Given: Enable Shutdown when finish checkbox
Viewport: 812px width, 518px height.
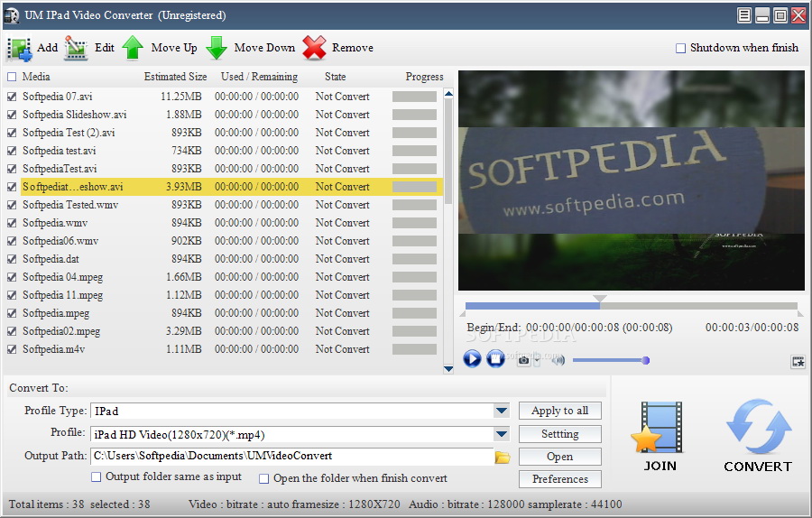Looking at the screenshot, I should click(x=680, y=48).
